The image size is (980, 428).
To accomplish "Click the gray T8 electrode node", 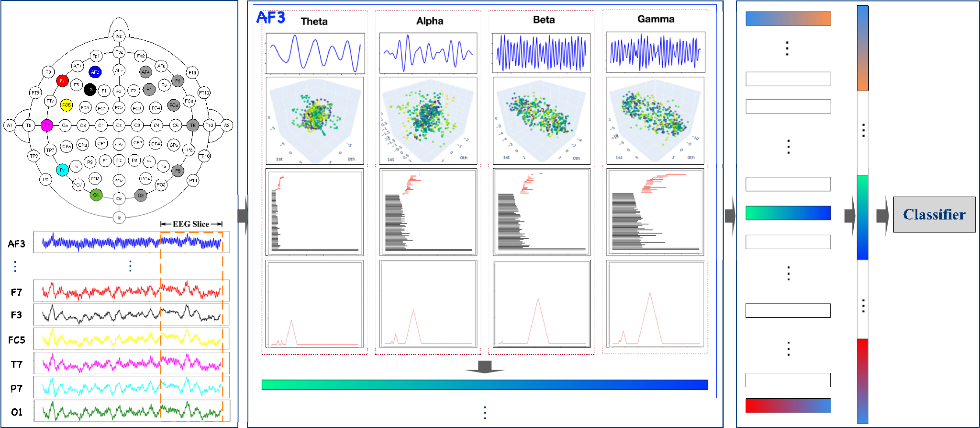I will (x=193, y=125).
